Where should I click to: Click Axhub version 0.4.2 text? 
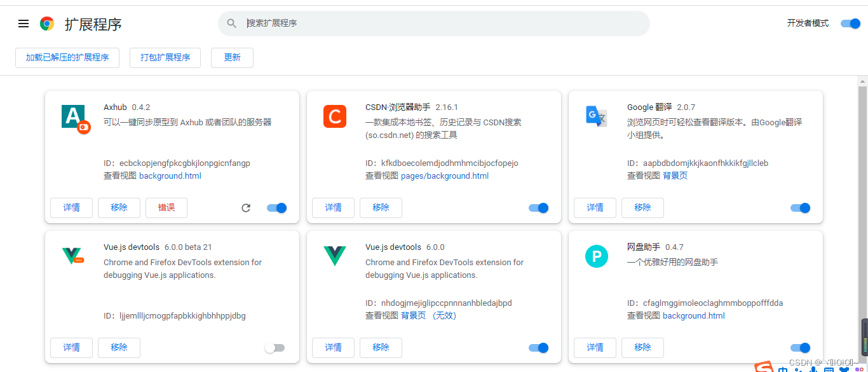tap(141, 107)
